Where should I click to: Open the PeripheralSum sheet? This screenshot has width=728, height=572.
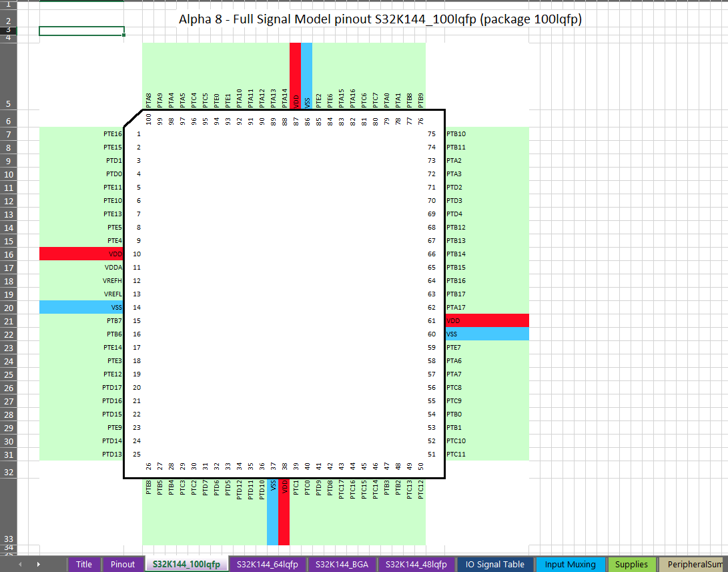coord(692,564)
